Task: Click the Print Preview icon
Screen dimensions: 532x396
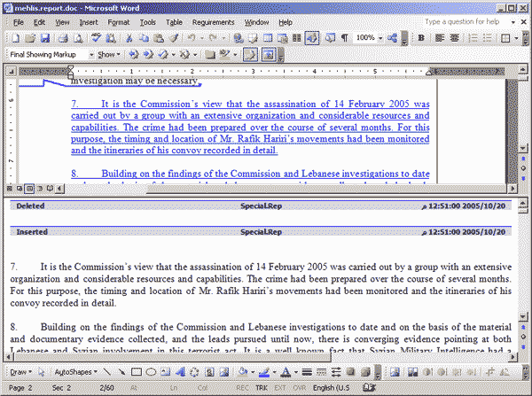Action: point(79,38)
